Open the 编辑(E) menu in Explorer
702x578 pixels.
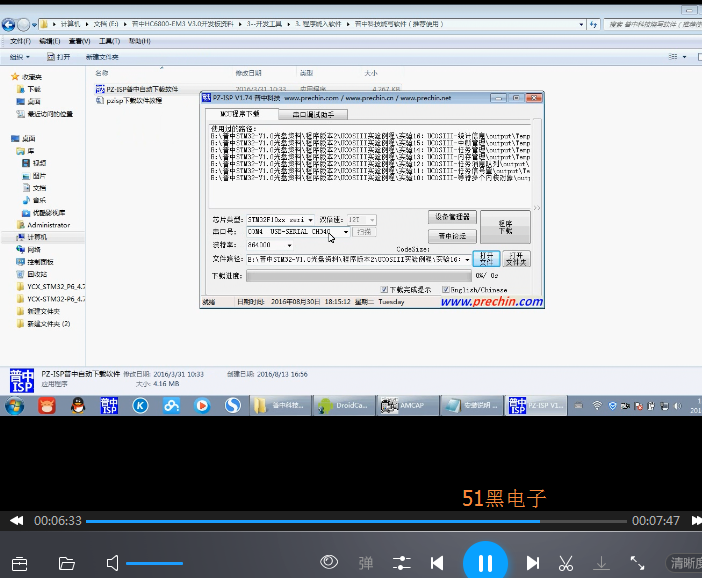click(x=50, y=41)
